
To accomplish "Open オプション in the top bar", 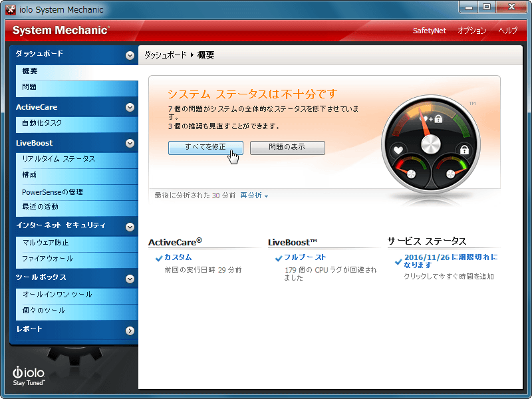I will pyautogui.click(x=472, y=31).
